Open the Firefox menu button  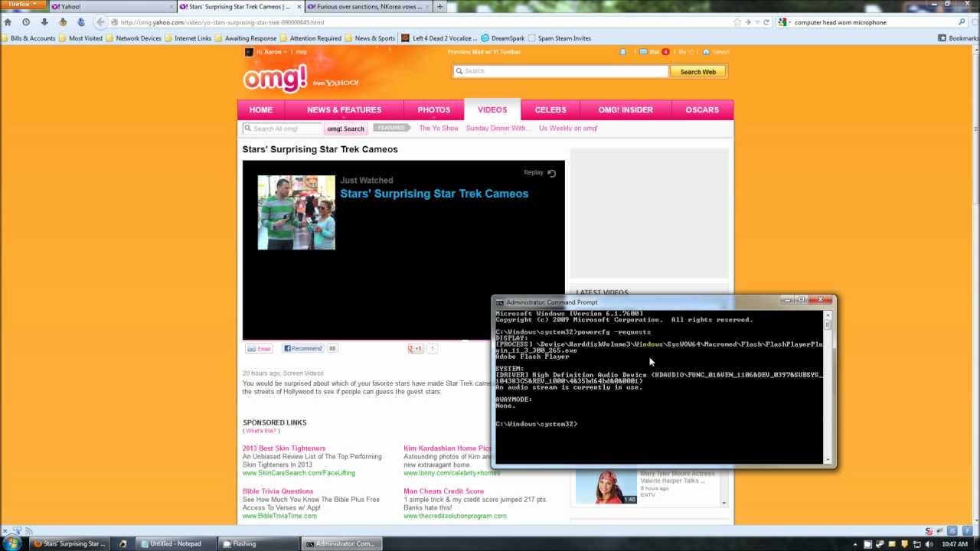click(21, 5)
